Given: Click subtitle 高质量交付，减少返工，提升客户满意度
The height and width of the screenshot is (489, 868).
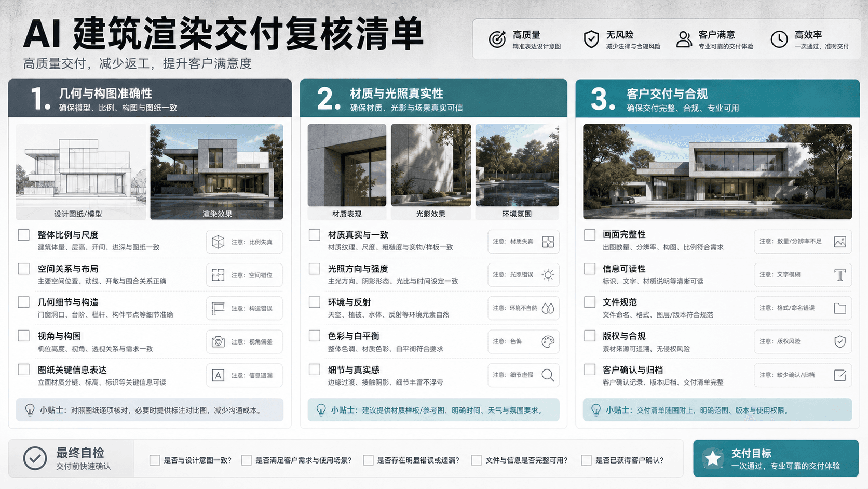Looking at the screenshot, I should [138, 63].
